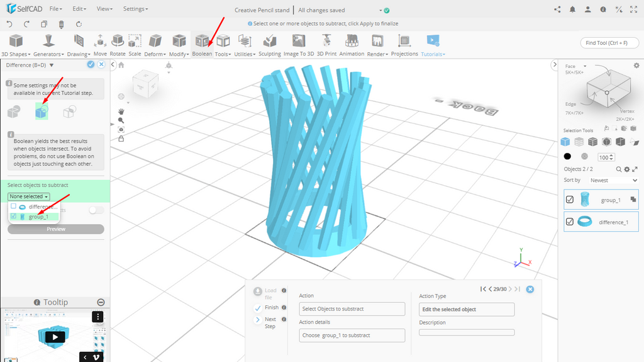
Task: Apply Difference with checkmark button
Action: [x=91, y=65]
